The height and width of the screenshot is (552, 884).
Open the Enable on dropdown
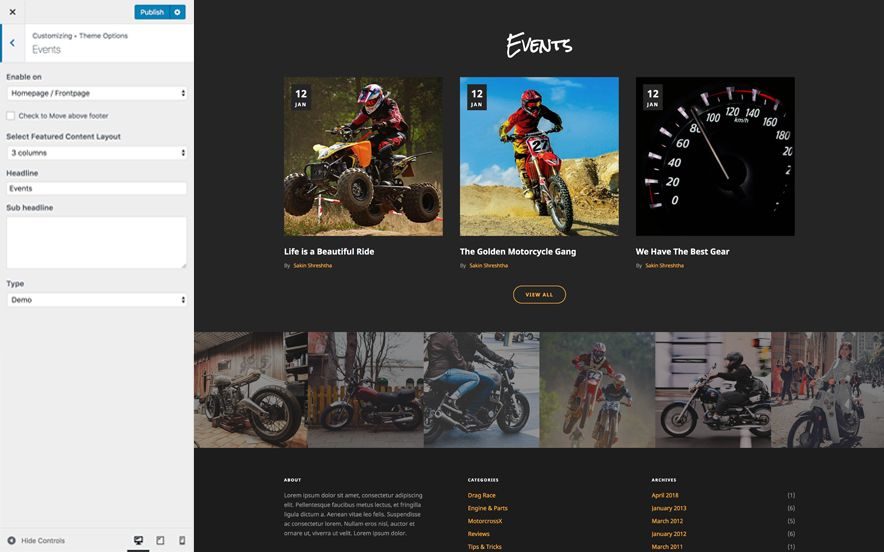coord(97,93)
